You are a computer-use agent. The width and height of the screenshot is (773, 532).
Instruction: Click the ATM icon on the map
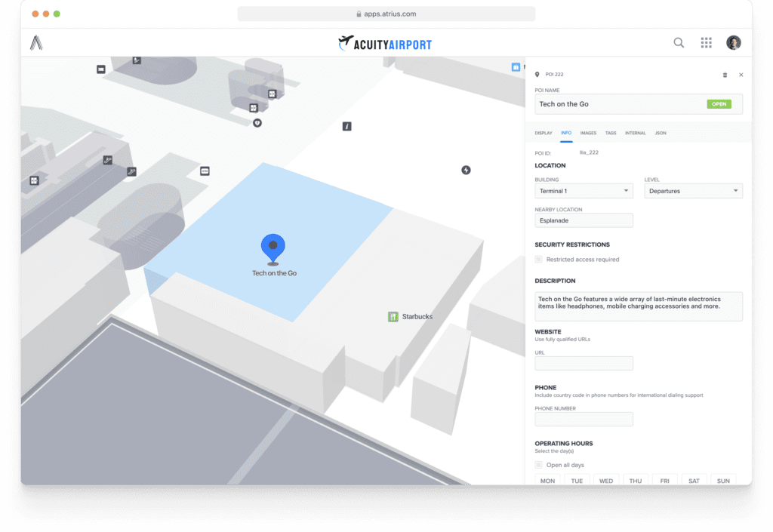coord(205,171)
